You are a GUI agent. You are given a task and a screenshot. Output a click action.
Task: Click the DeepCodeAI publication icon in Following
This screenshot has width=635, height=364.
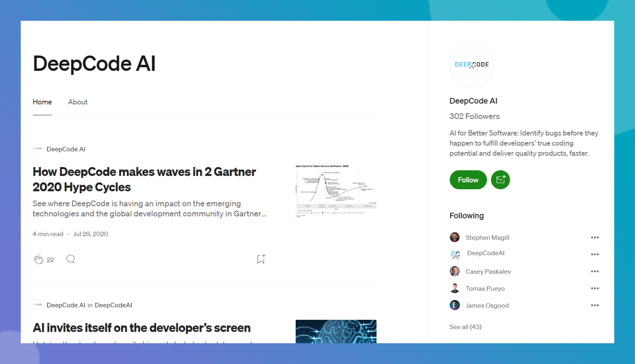[x=455, y=254]
